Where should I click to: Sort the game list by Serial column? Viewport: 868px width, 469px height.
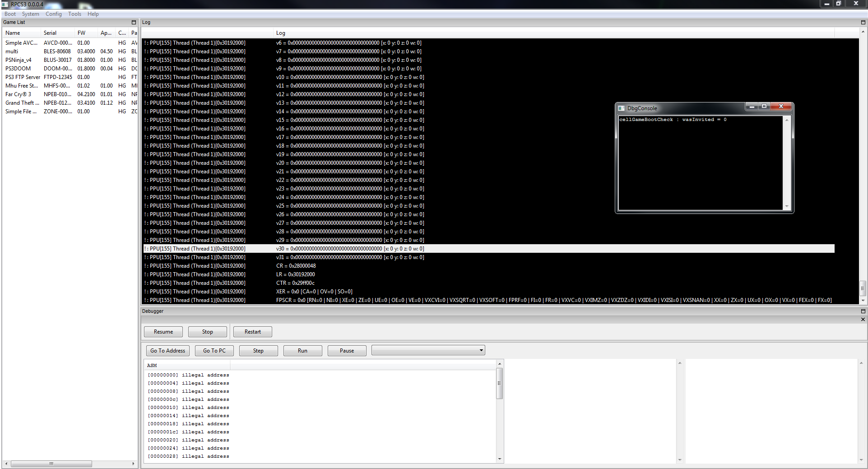coord(50,33)
